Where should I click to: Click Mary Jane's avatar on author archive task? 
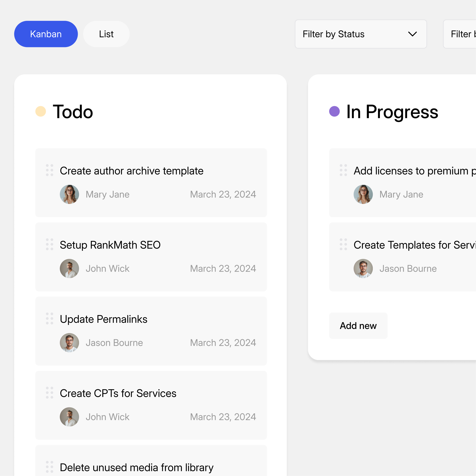click(x=70, y=194)
